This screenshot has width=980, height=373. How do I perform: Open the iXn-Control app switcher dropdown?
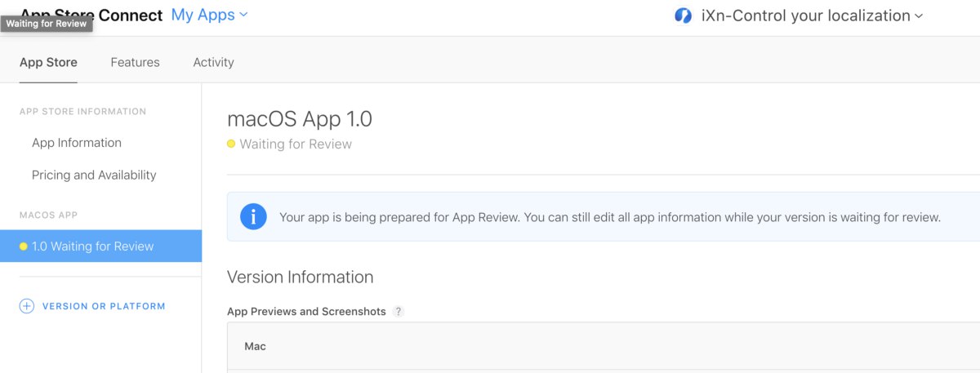point(812,16)
